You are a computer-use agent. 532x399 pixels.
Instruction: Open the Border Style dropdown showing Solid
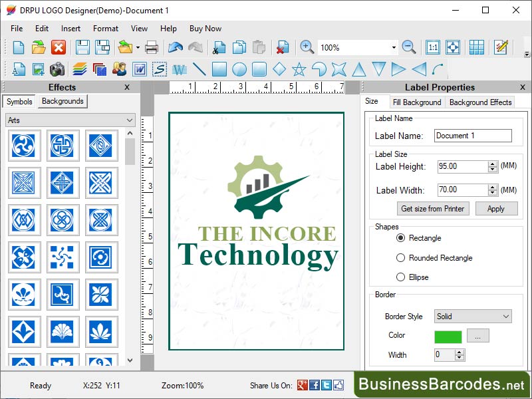click(473, 317)
